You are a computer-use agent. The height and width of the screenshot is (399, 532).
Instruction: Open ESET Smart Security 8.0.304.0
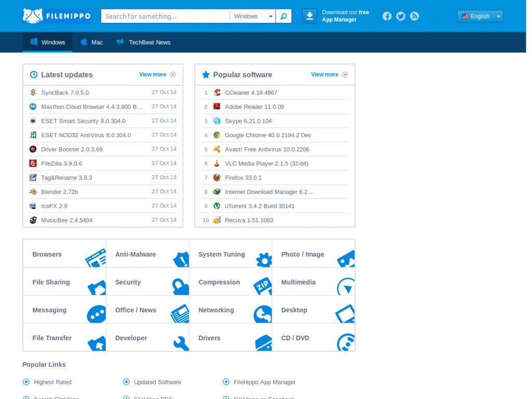(83, 121)
